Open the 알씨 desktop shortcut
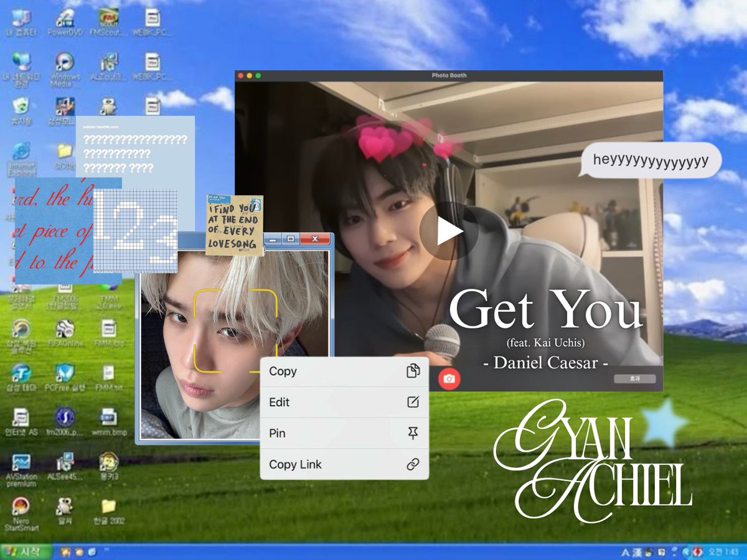 coord(65,511)
